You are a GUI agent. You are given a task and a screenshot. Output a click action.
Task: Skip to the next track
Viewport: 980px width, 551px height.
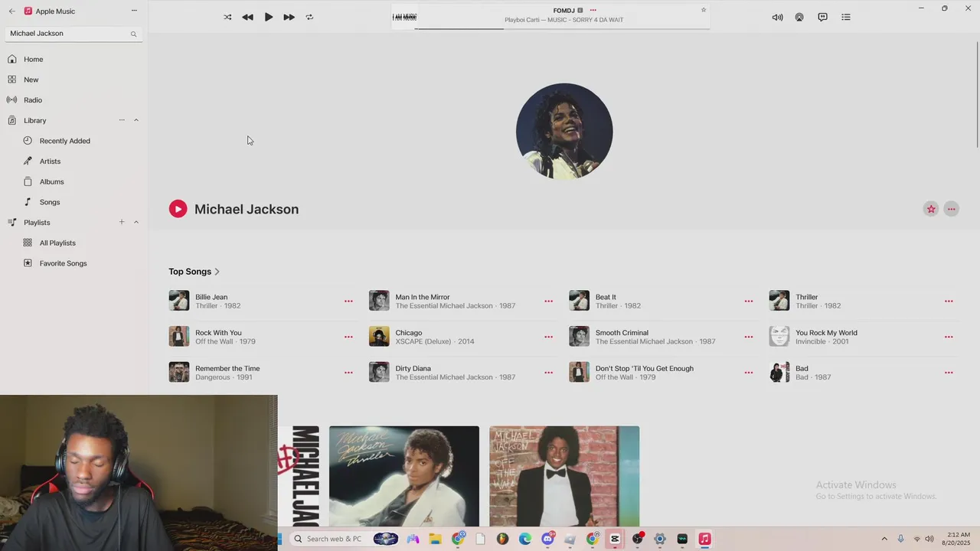click(289, 17)
